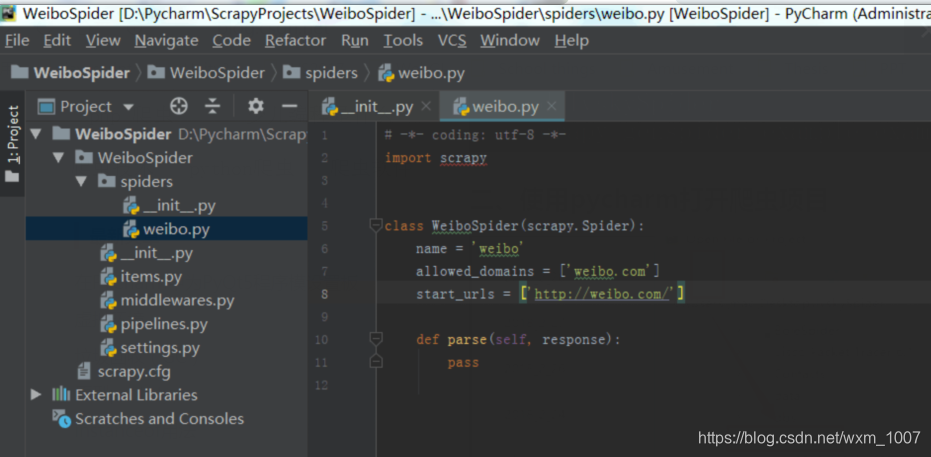Click the spiders breadcrumb
The width and height of the screenshot is (931, 457).
[x=321, y=73]
